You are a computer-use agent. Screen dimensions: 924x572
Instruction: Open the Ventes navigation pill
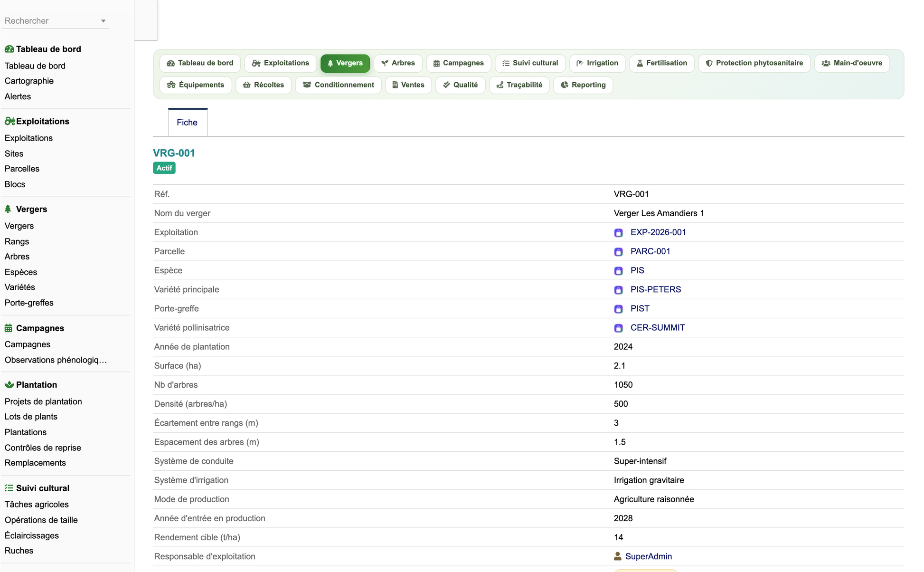click(408, 85)
